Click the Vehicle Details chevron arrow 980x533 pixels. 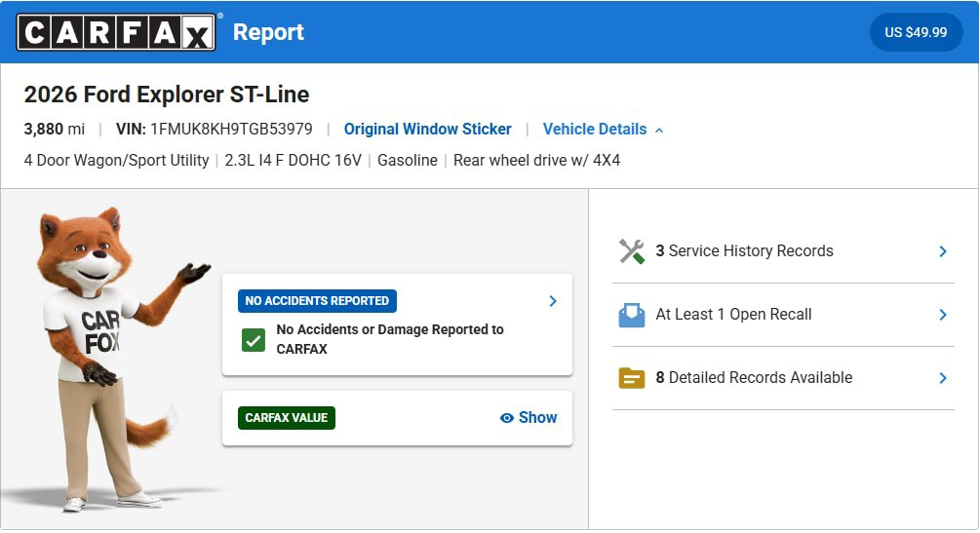659,130
